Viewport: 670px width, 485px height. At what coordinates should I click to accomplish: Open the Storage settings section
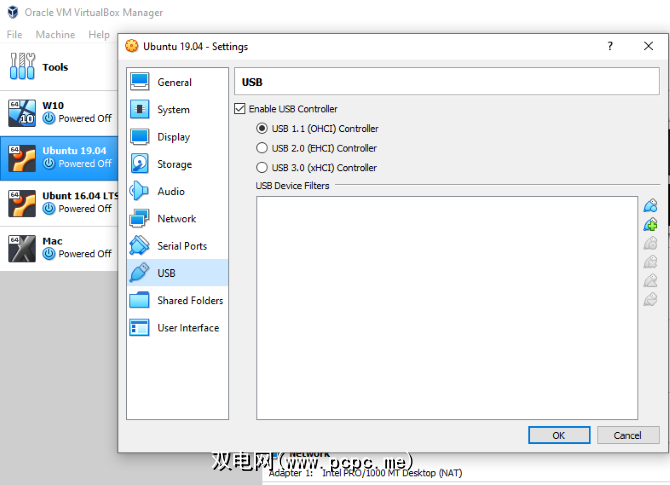click(177, 164)
